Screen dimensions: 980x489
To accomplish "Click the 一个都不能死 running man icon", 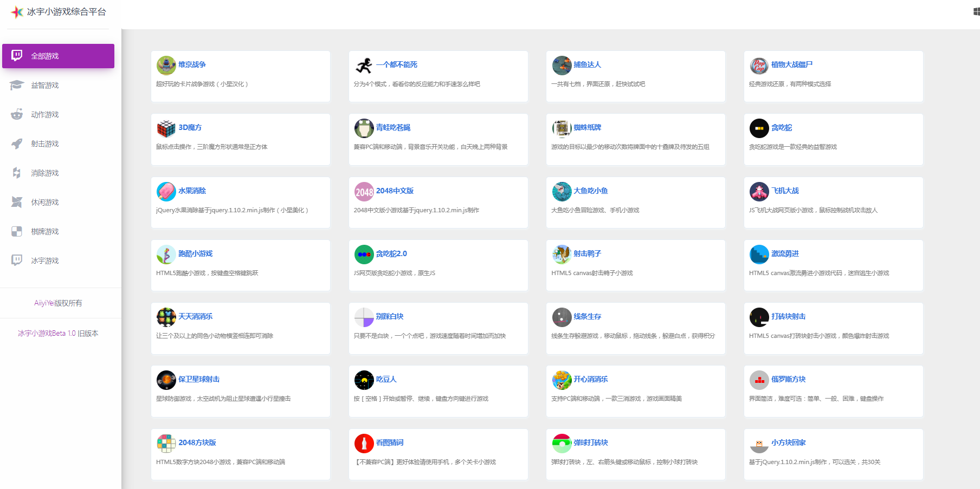I will (364, 66).
